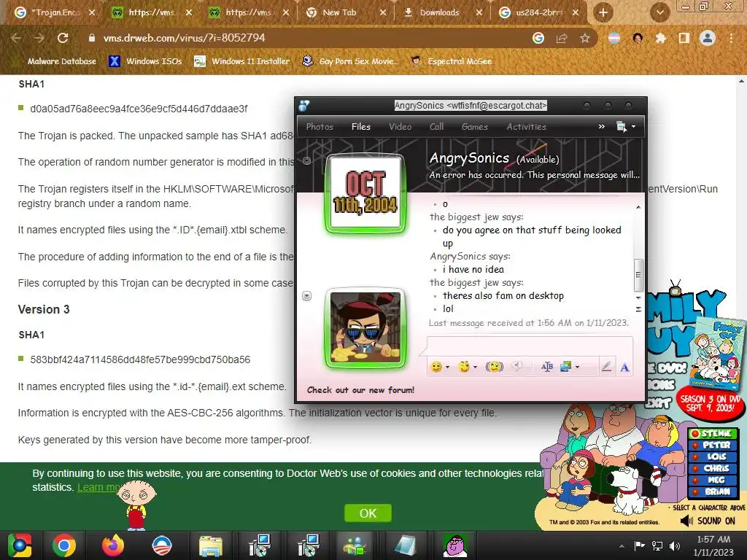Select BRIAN in the character list

tap(712, 491)
